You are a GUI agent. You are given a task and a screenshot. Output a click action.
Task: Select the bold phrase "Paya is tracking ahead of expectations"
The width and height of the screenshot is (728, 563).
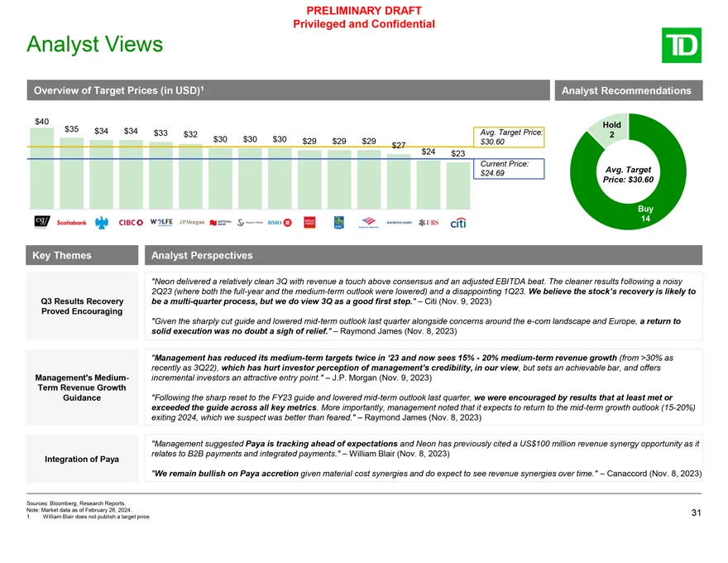click(321, 444)
